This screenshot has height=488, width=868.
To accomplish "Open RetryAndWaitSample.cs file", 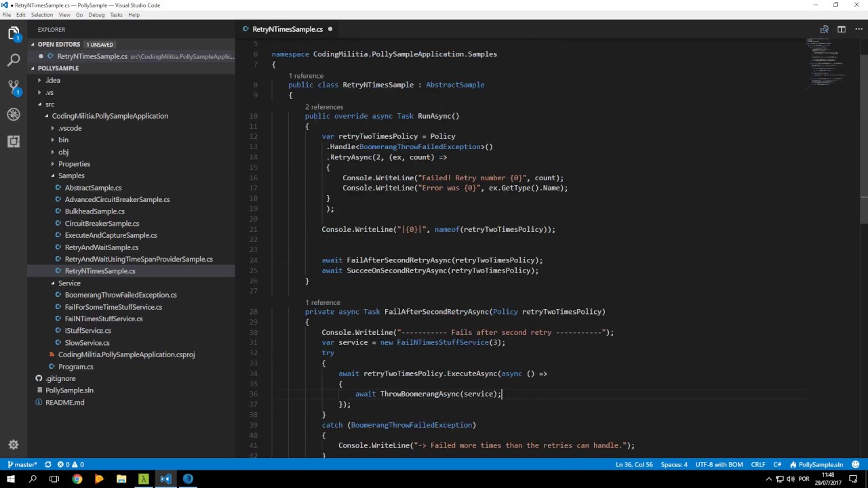I will tap(101, 247).
